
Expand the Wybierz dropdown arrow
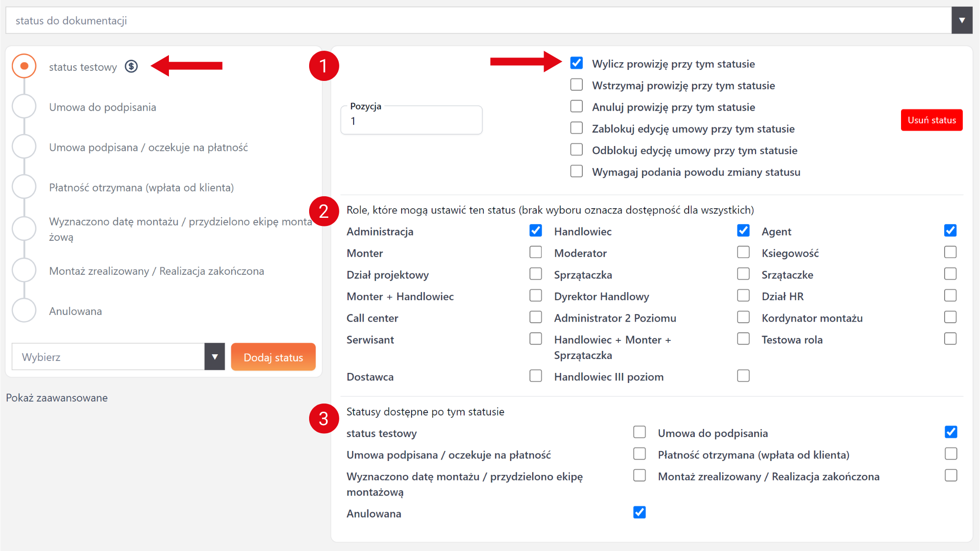pos(214,357)
